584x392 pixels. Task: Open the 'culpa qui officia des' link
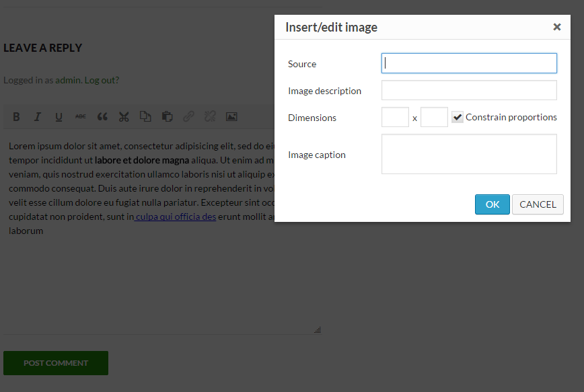point(175,217)
